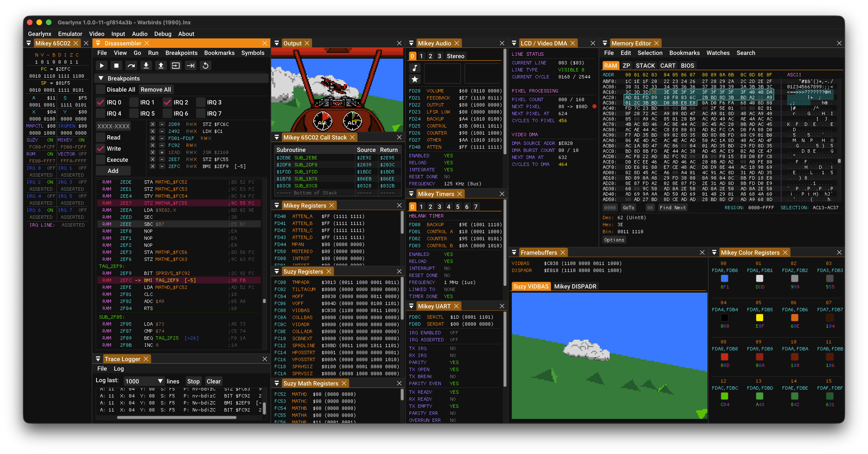Click the yellow color swatch for register 05
Image resolution: width=868 pixels, height=454 pixels.
[759, 318]
